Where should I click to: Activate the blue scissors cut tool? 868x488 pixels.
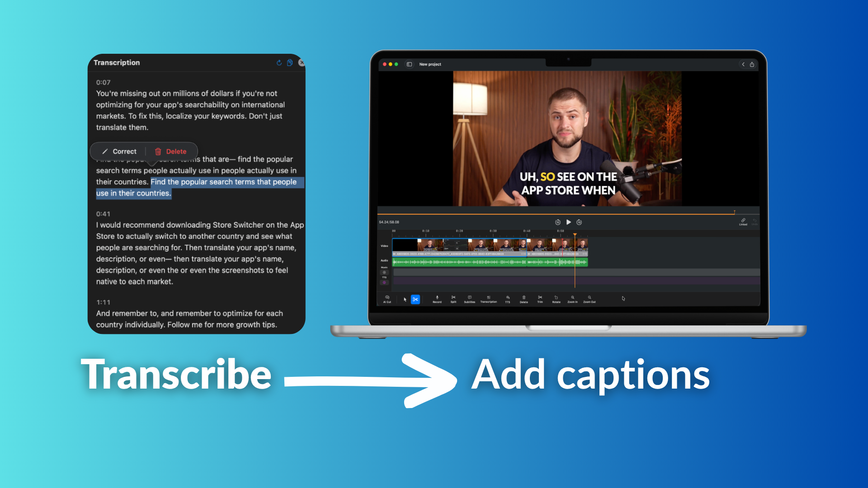pos(415,299)
